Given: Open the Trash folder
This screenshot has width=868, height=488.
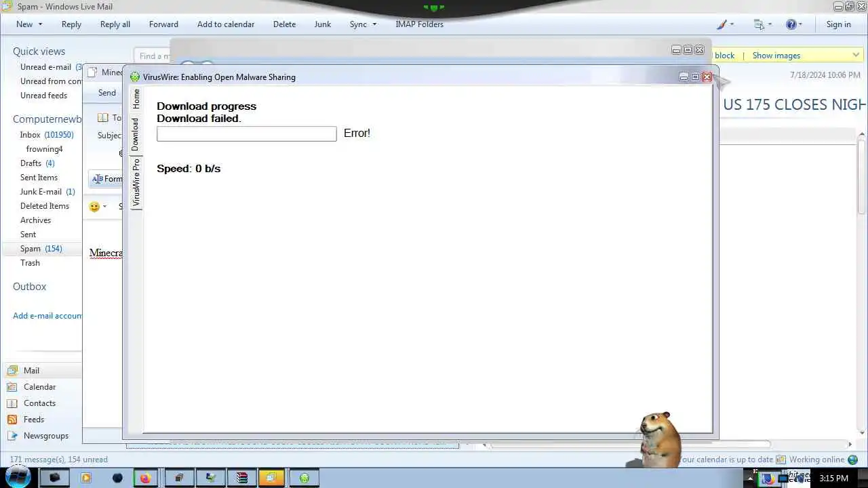Looking at the screenshot, I should click(30, 263).
